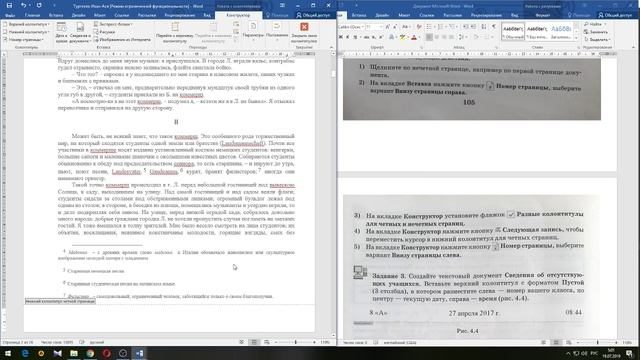Switch to Макет tab in right Word window
Image resolution: width=640 pixels, height=360 pixels.
[x=404, y=15]
